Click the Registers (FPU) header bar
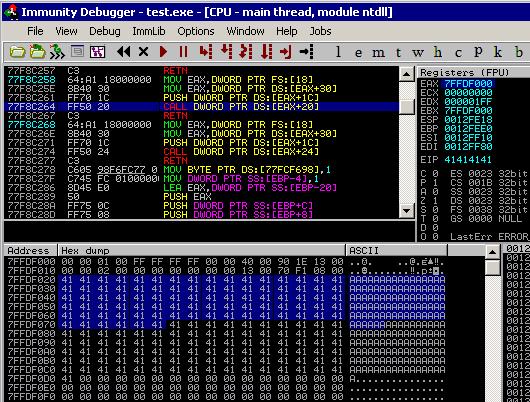 (x=474, y=72)
